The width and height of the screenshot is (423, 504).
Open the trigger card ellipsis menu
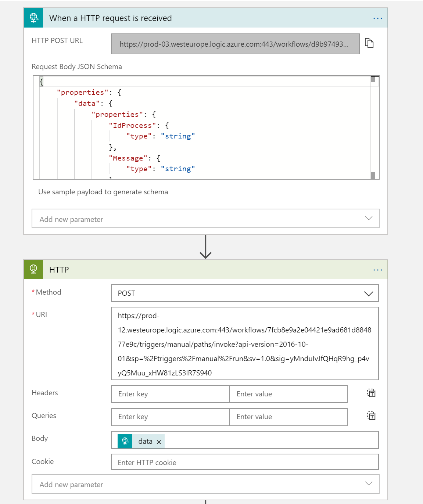click(377, 18)
